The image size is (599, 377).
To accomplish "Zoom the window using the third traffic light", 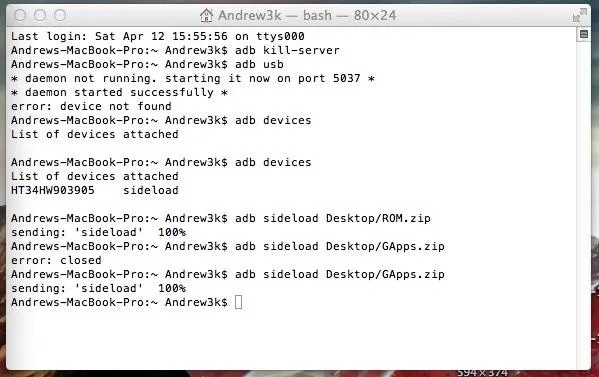I will (60, 16).
